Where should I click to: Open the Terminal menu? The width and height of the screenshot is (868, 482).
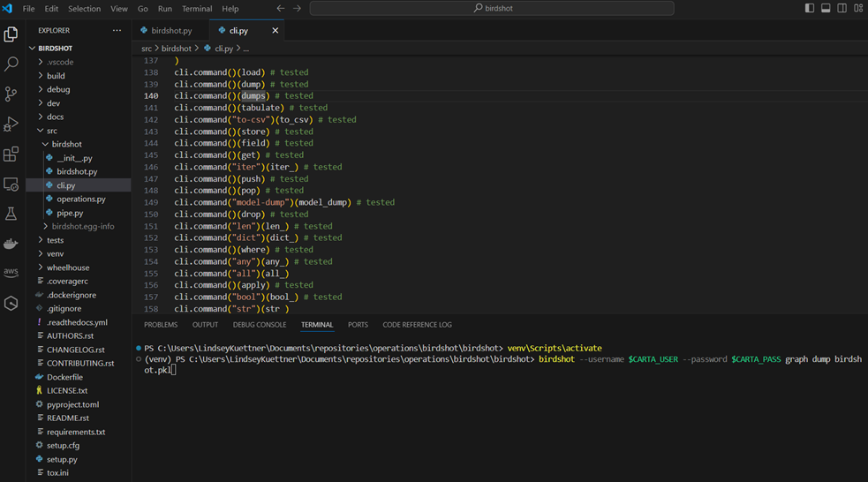[197, 9]
